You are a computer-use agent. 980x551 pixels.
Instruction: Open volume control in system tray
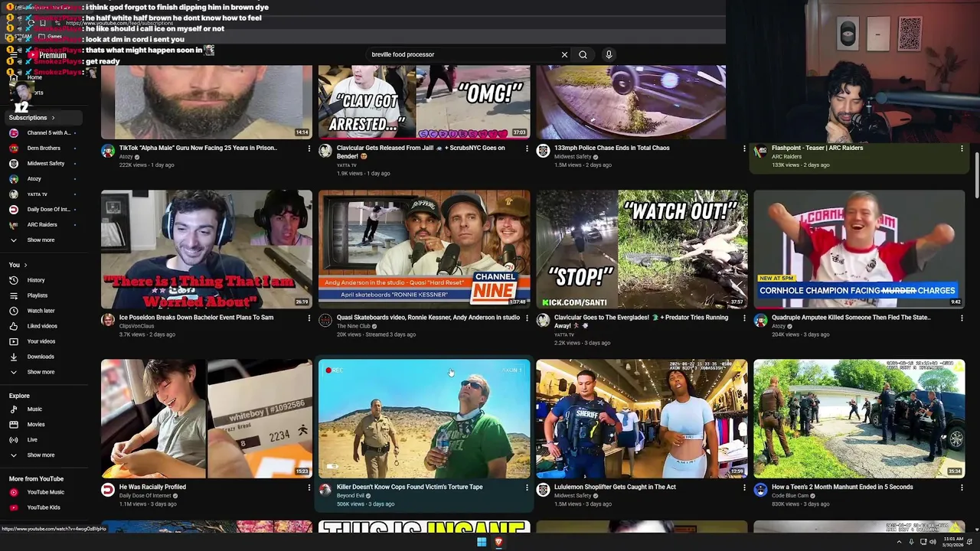pyautogui.click(x=933, y=542)
